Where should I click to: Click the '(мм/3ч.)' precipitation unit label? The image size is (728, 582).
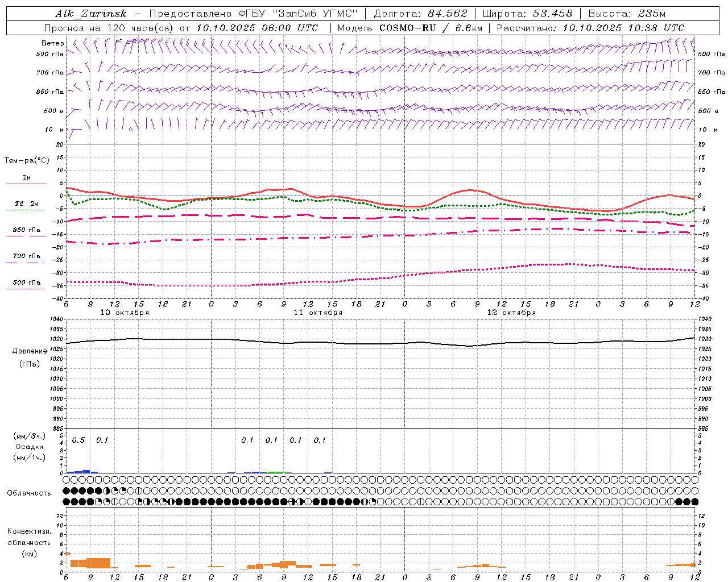(x=30, y=436)
